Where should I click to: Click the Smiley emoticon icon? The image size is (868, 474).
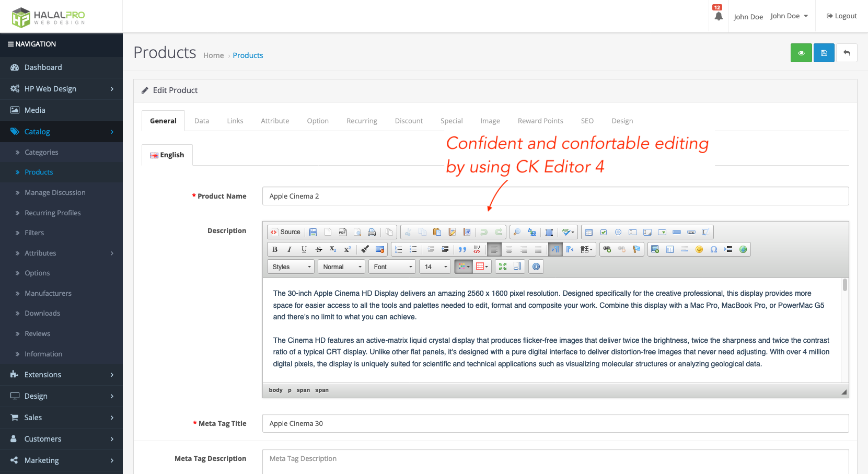[x=699, y=249]
